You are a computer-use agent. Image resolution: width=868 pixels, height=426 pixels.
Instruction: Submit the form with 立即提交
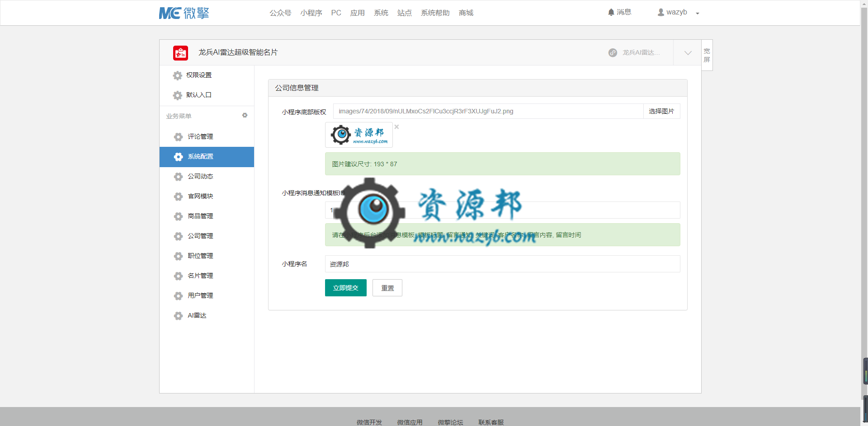tap(346, 288)
